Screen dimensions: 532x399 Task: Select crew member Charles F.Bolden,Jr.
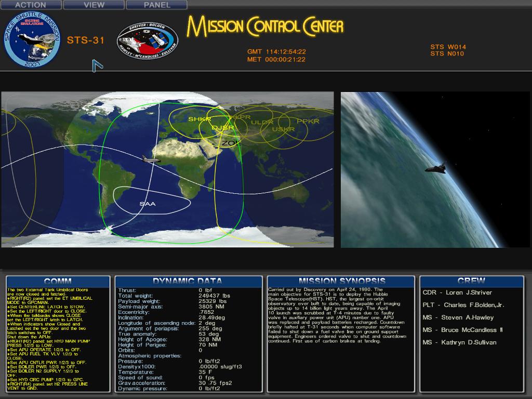point(463,305)
